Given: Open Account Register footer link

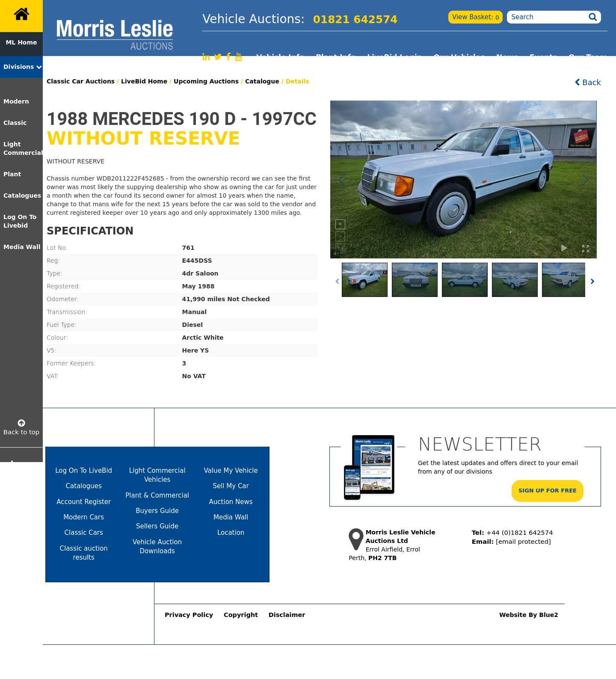Looking at the screenshot, I should point(83,502).
